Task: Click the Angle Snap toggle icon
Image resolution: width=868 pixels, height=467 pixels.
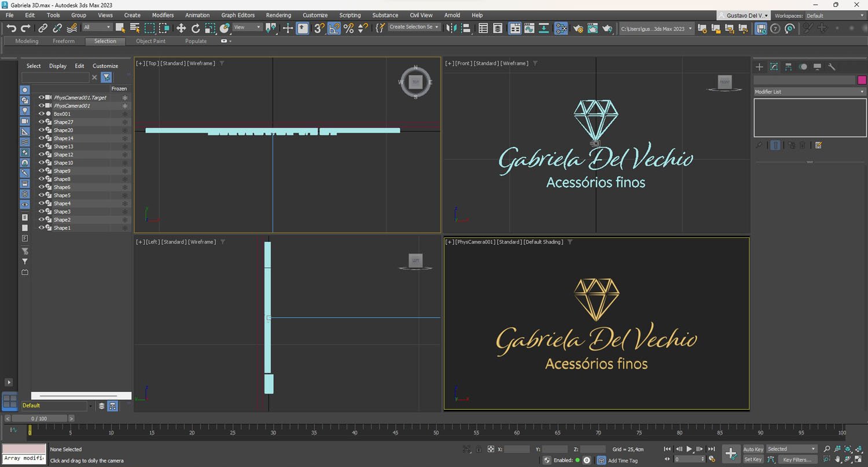Action: pyautogui.click(x=334, y=28)
